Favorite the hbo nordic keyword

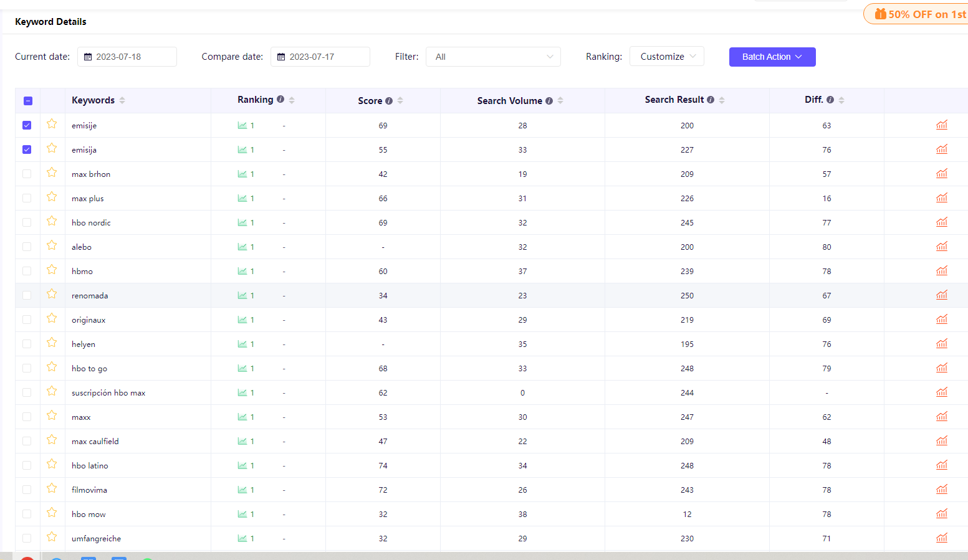tap(52, 221)
